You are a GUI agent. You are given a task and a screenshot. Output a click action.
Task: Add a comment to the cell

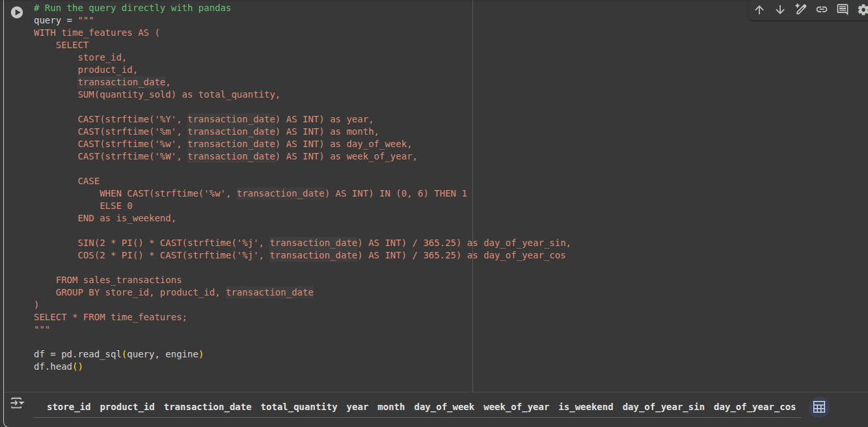click(x=843, y=10)
